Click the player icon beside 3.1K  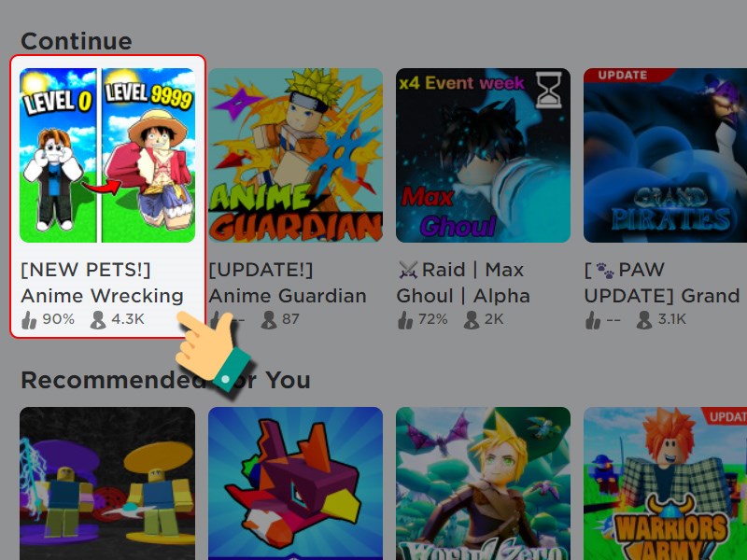pos(644,320)
